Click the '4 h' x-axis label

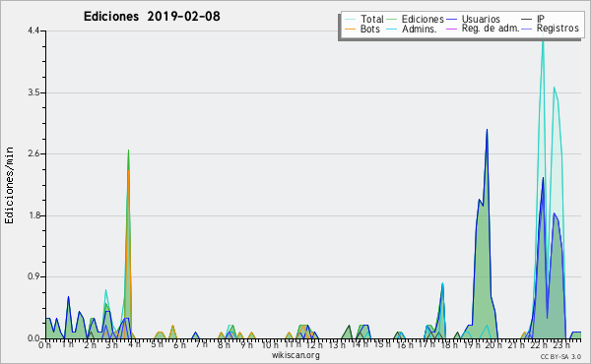click(135, 344)
